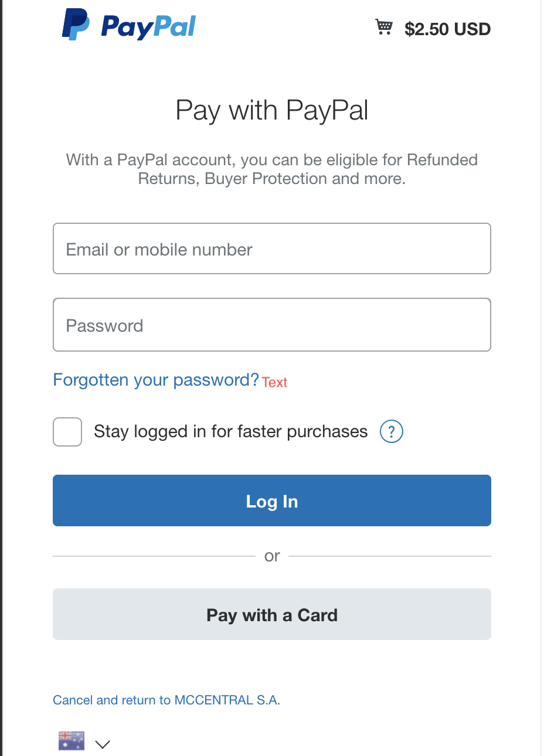The width and height of the screenshot is (544, 756).
Task: Click the 'or' separator text
Action: tap(272, 556)
